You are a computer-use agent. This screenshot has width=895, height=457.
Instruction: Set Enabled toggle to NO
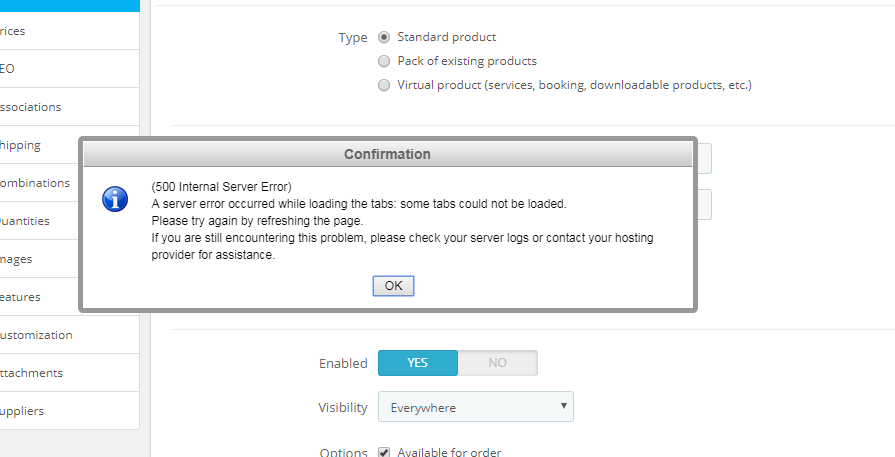point(497,363)
